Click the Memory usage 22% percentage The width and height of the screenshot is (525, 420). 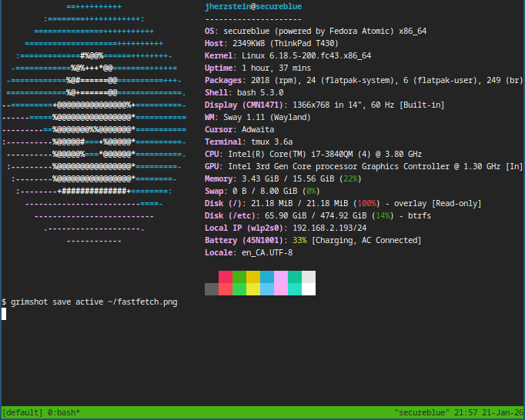tap(350, 179)
